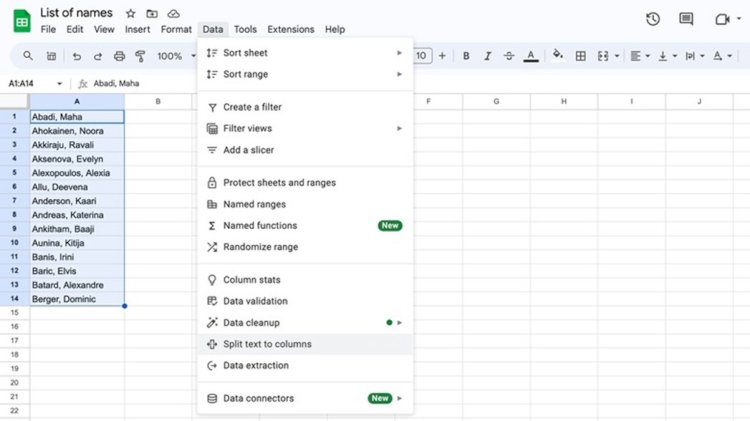The height and width of the screenshot is (421, 750).
Task: Choose Split text to columns
Action: pyautogui.click(x=305, y=344)
